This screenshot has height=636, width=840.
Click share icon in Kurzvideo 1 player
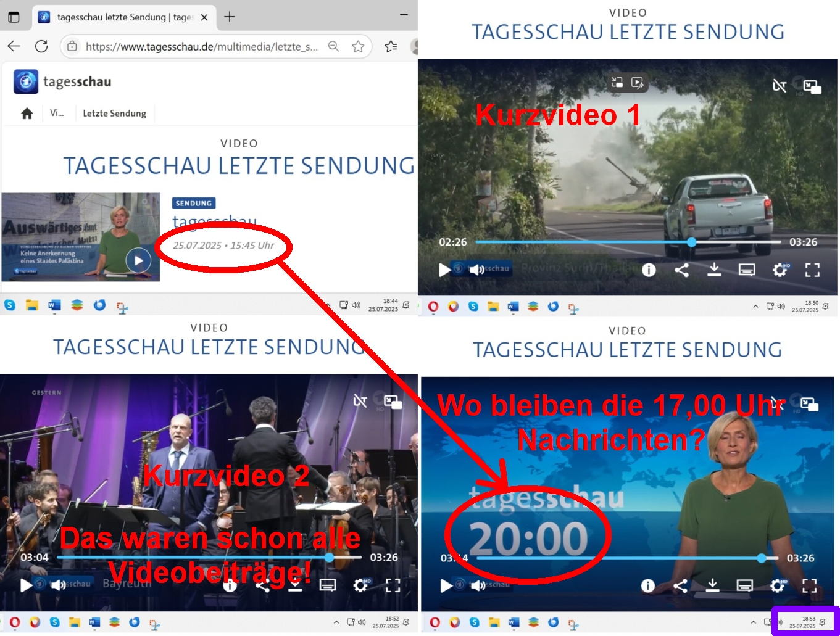tap(681, 270)
